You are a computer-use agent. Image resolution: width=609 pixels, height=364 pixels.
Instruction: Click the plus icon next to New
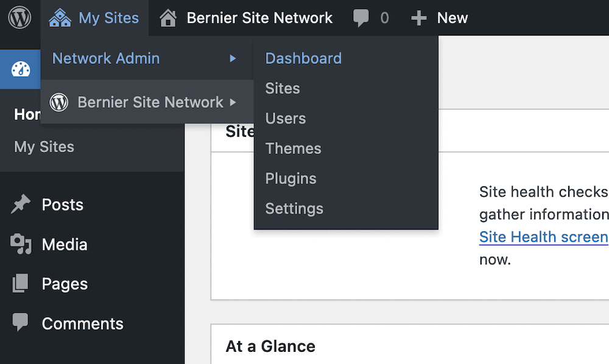tap(419, 18)
